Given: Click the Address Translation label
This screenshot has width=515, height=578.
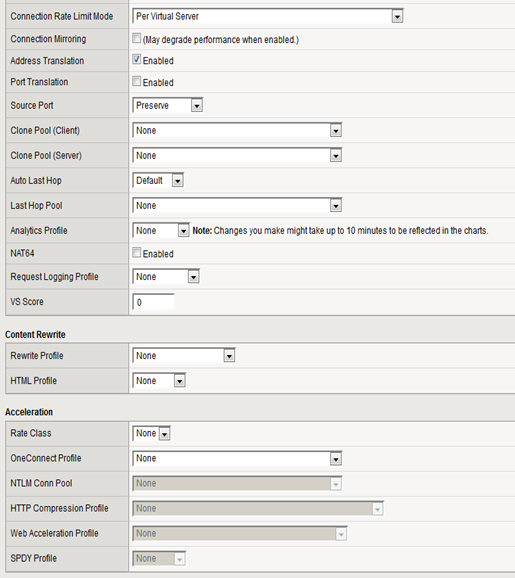Looking at the screenshot, I should (47, 61).
